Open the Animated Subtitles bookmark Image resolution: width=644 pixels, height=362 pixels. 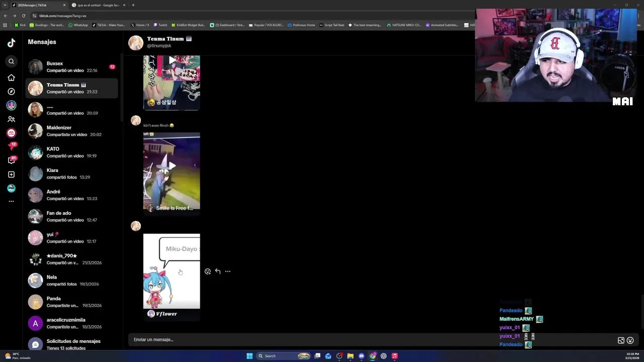pyautogui.click(x=442, y=25)
